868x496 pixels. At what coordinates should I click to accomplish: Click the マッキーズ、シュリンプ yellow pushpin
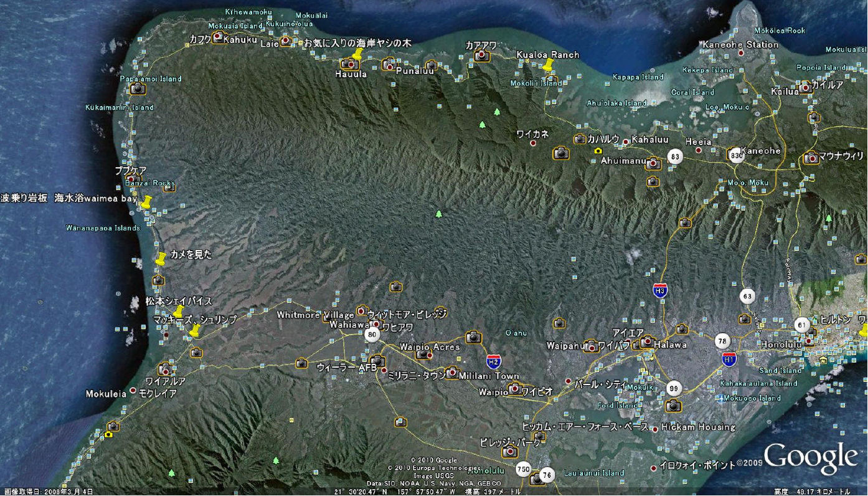click(x=194, y=330)
